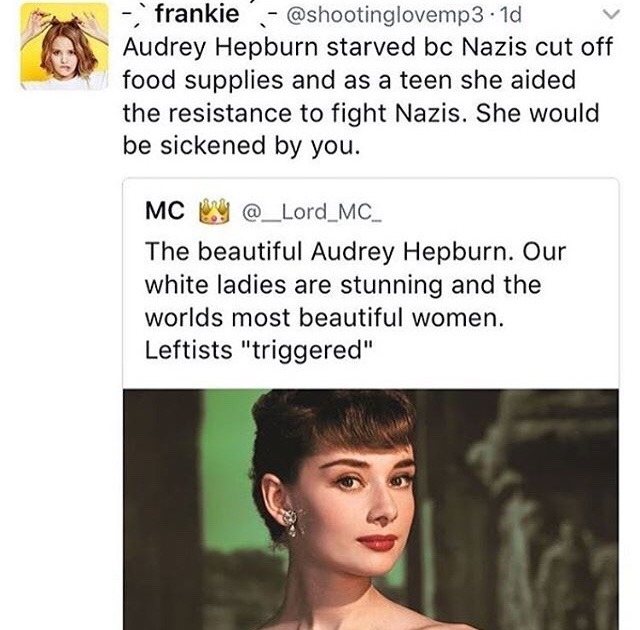Click "food supplies and as a teen" line
The height and width of the screenshot is (630, 640).
tap(265, 79)
